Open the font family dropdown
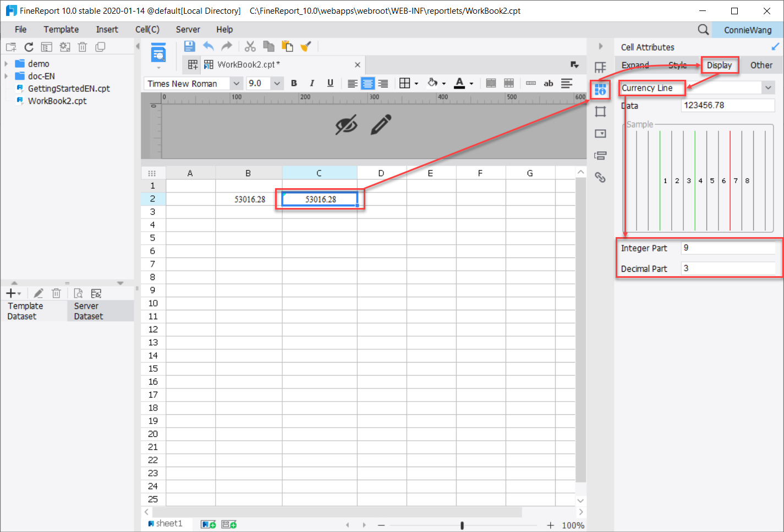Image resolution: width=784 pixels, height=532 pixels. pos(237,83)
